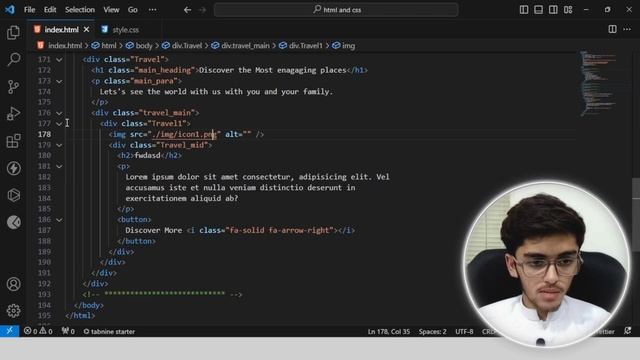640x360 pixels.
Task: Change indentation via Spaces: 2
Action: [432, 331]
